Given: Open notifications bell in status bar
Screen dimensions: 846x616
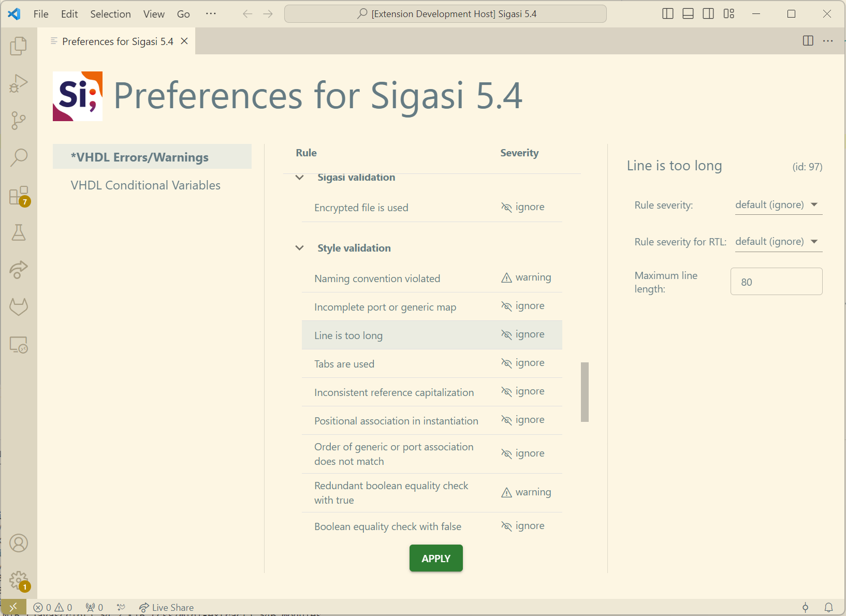Looking at the screenshot, I should (x=828, y=607).
